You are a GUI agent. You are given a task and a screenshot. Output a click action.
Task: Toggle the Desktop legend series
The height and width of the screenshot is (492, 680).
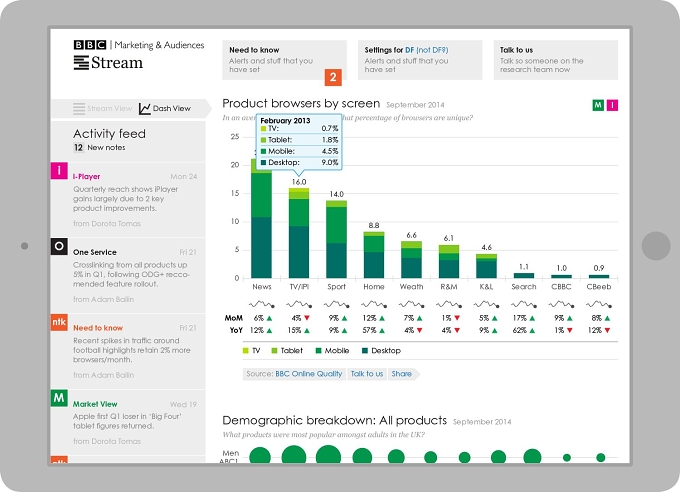pyautogui.click(x=381, y=351)
